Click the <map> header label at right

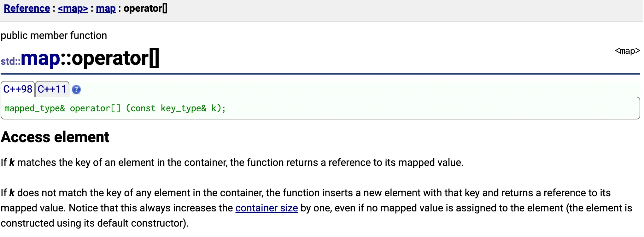(x=627, y=51)
